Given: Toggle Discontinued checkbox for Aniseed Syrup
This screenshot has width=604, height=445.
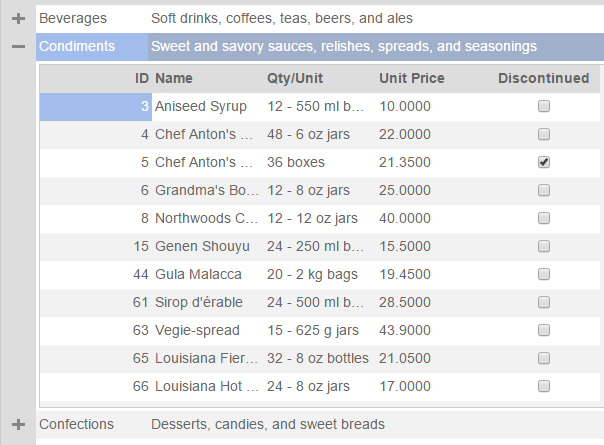Looking at the screenshot, I should coord(544,106).
